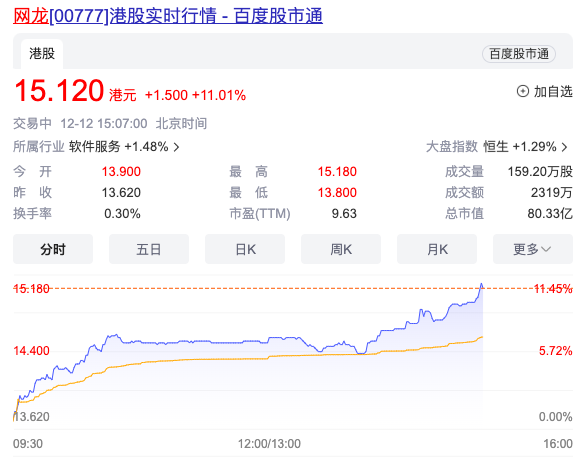Viewport: 588px width, 459px height.
Task: Click the 百度股市通 badge button
Action: point(519,54)
